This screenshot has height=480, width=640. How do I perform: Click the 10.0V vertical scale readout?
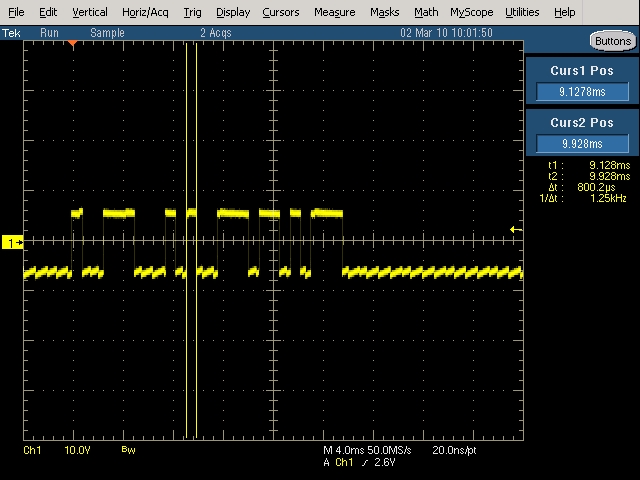tap(77, 450)
